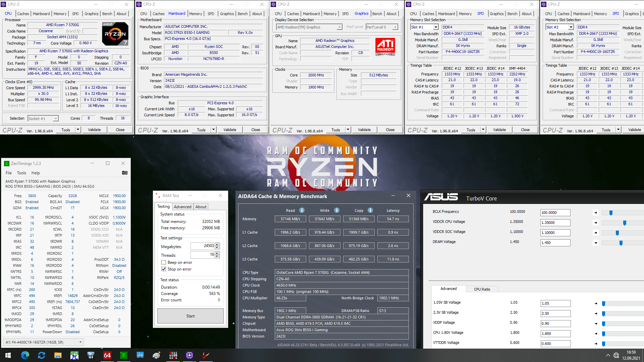Screen dimensions: 644x362
Task: Click Validate in the SPD Slot #1 window
Action: click(x=499, y=130)
